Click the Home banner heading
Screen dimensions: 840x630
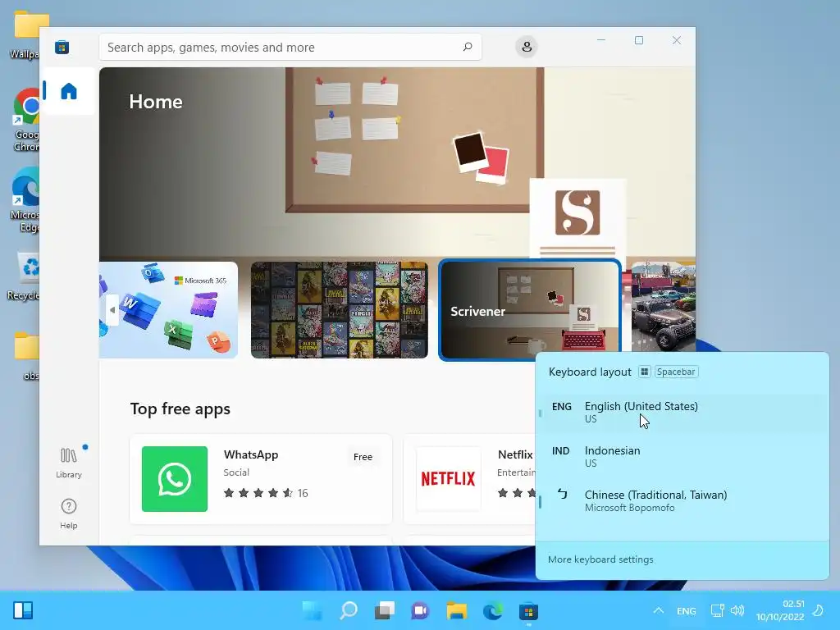click(156, 102)
